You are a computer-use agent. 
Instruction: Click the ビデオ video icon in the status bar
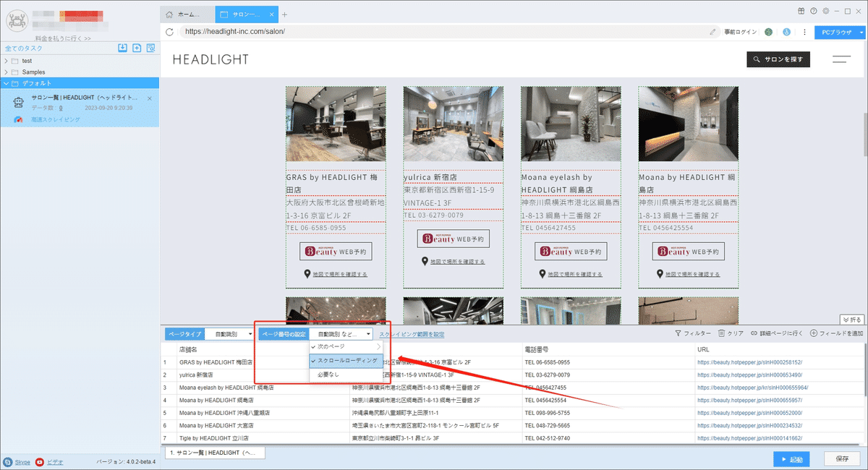point(39,461)
